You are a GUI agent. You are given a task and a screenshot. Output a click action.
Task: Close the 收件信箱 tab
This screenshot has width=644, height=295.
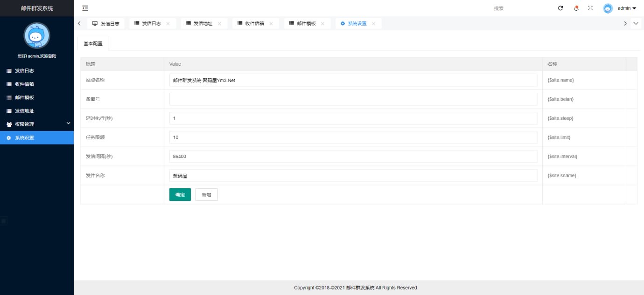[271, 24]
